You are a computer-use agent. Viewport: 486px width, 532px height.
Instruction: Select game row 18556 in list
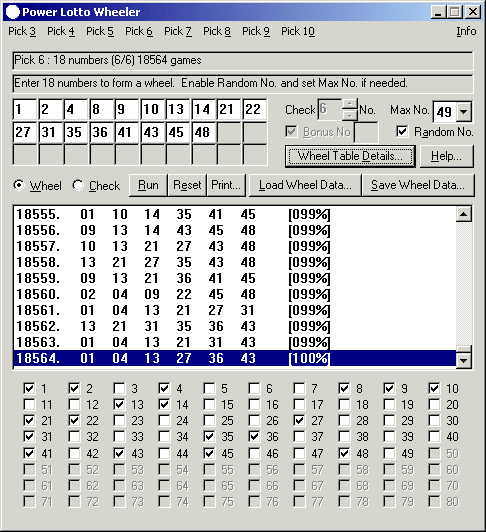coord(235,230)
